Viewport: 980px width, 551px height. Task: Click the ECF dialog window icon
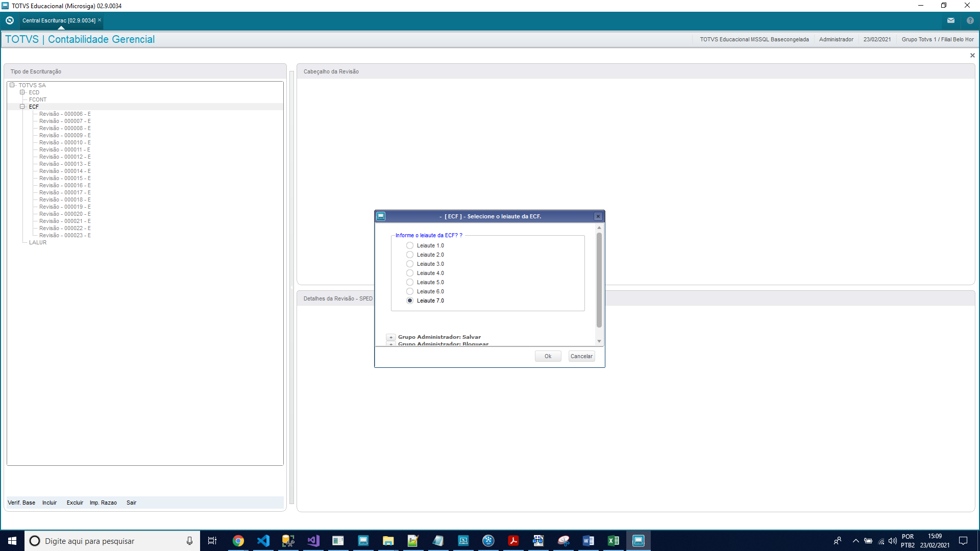point(381,216)
